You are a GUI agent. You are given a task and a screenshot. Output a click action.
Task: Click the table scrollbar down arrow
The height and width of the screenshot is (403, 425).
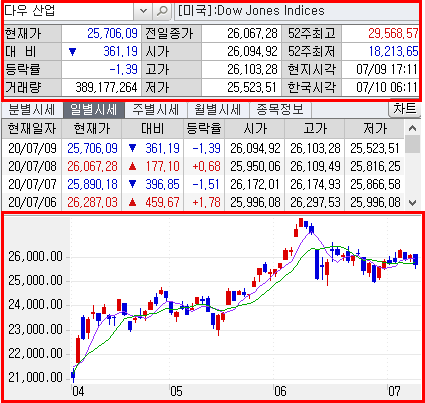coord(413,202)
